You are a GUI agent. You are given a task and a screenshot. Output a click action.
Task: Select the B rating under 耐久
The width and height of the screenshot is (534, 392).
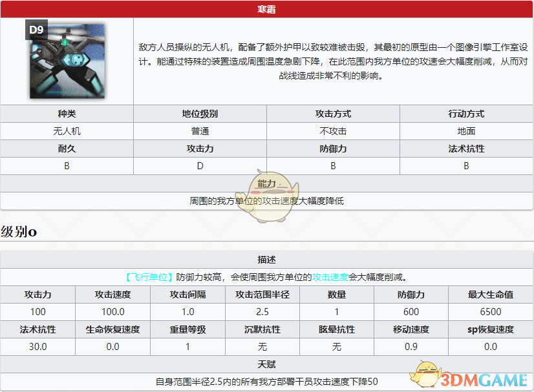point(67,166)
